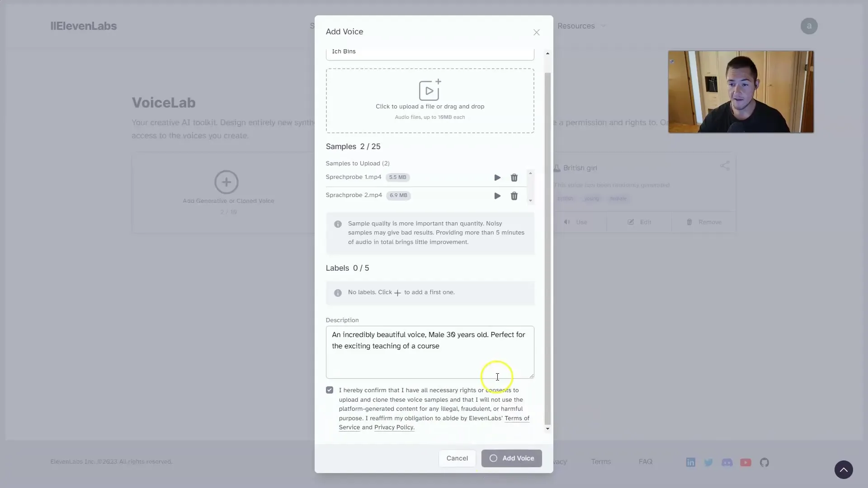Click the file upload icon to add audio
The width and height of the screenshot is (868, 488).
click(x=430, y=90)
